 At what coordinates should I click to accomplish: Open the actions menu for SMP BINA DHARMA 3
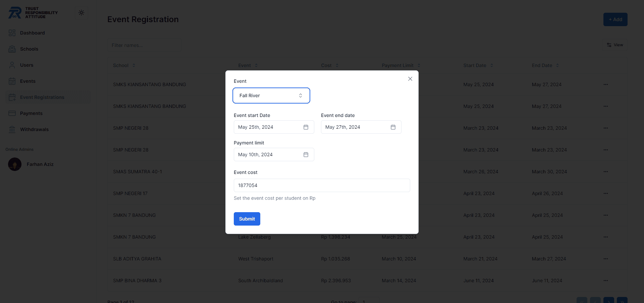[606, 281]
